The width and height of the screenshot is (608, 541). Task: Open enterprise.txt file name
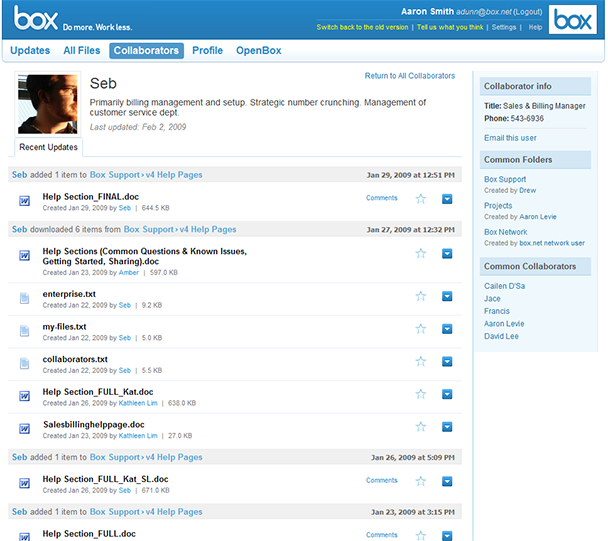(x=69, y=294)
